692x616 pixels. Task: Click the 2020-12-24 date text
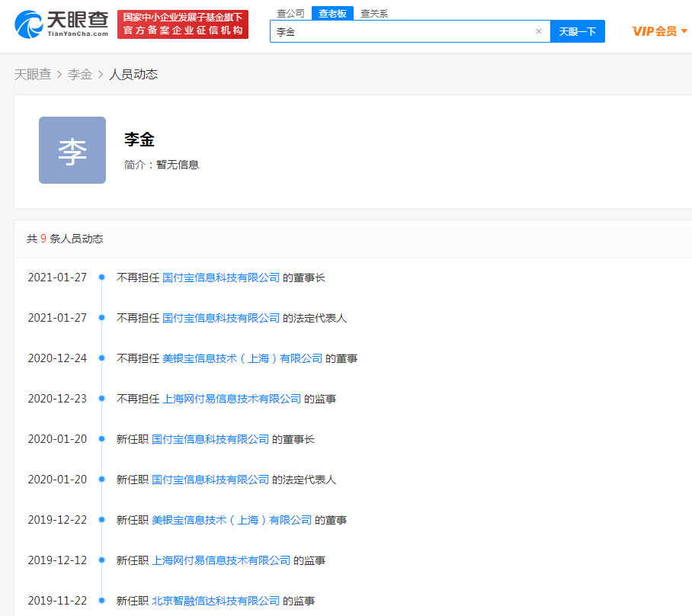click(57, 358)
